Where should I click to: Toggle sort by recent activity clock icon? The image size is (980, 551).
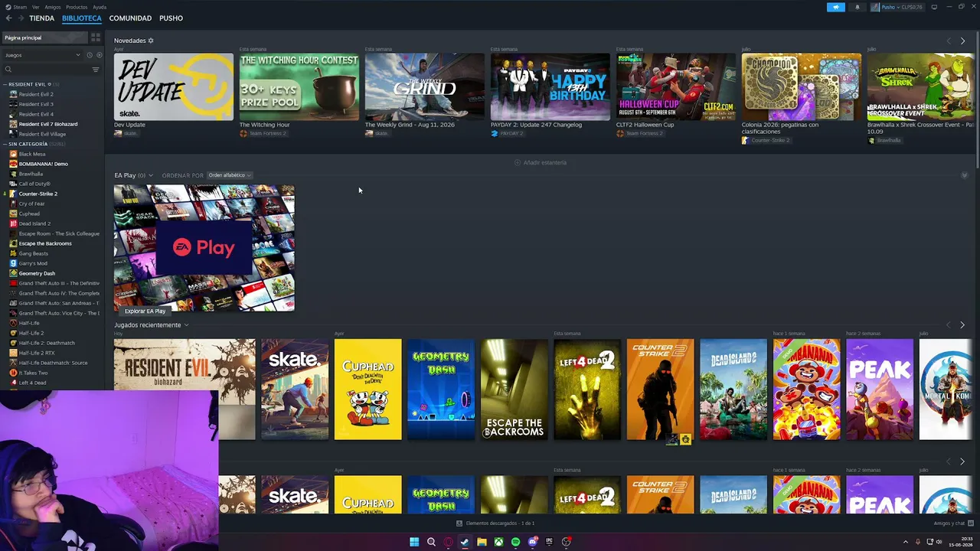(89, 55)
